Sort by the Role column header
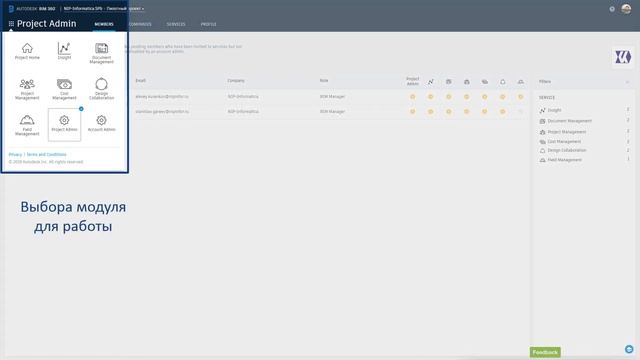640x360 pixels. (x=324, y=81)
